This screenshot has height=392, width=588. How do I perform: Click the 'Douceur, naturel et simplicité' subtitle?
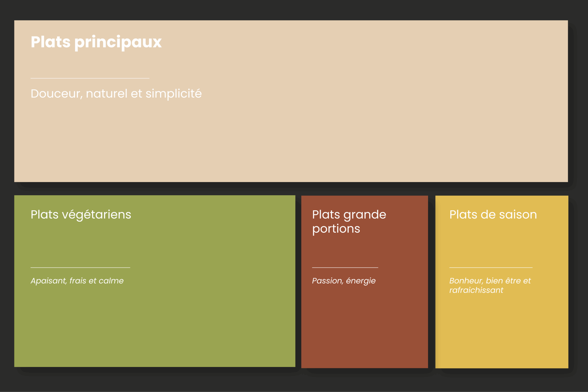116,94
